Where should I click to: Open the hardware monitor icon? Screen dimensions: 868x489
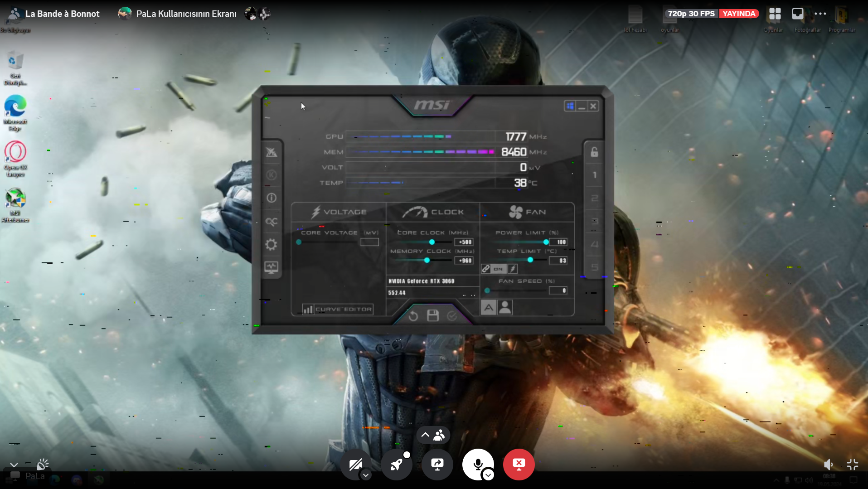(x=271, y=267)
